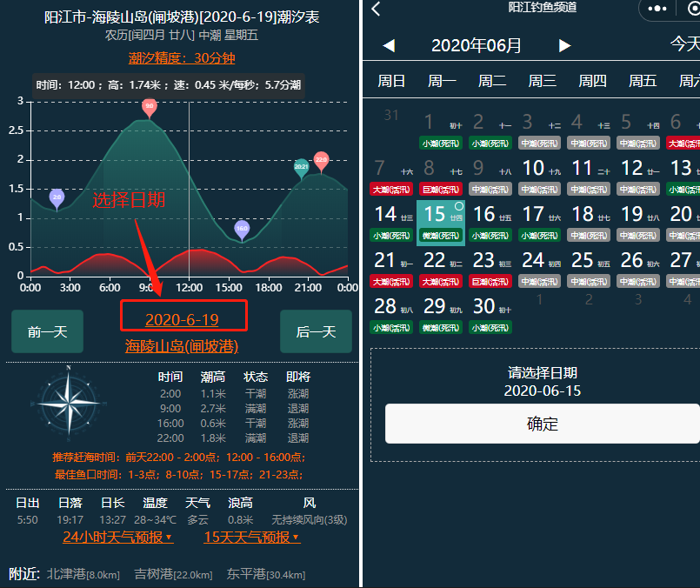
Task: Go to previous month with left arrow
Action: 389,45
